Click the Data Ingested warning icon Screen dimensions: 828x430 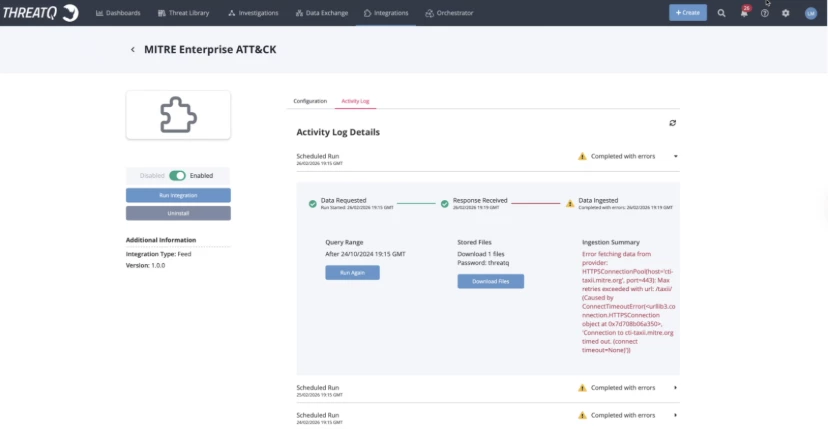[x=570, y=203]
